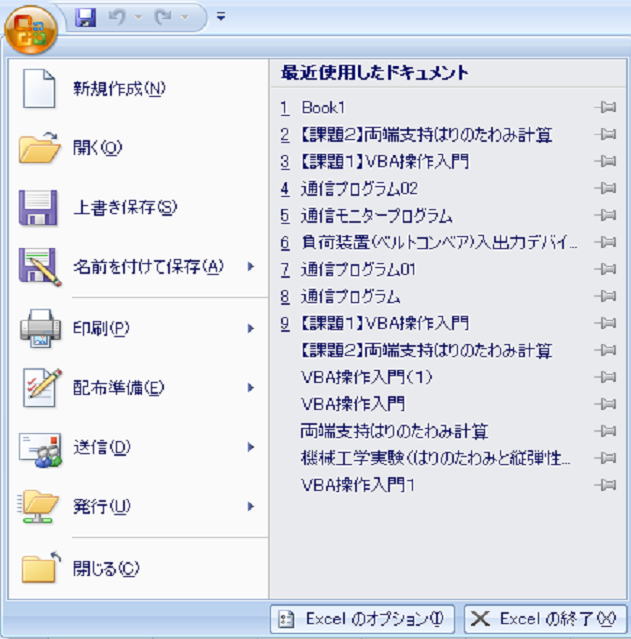Open recent document 4 通信プログラム02

448,188
